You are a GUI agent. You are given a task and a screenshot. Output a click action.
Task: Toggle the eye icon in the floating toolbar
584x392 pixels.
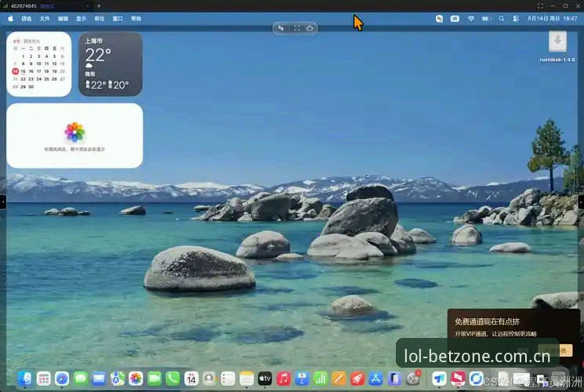(310, 28)
